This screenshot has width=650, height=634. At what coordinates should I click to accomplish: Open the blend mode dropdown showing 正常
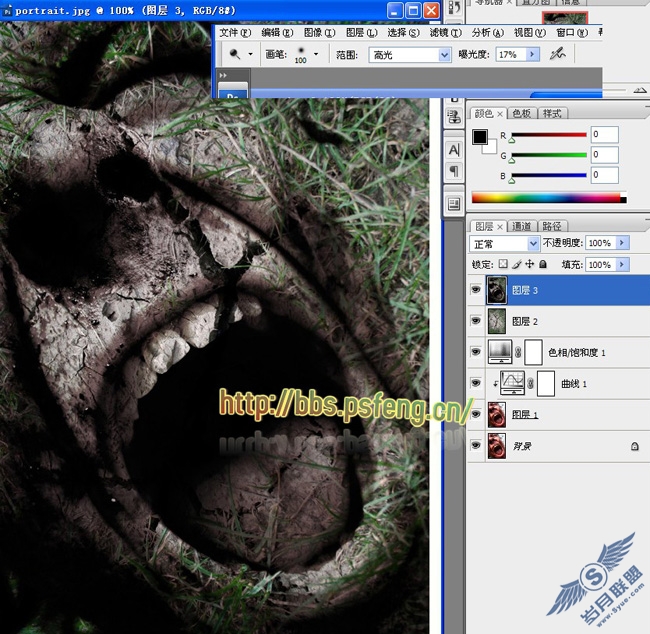tap(504, 244)
